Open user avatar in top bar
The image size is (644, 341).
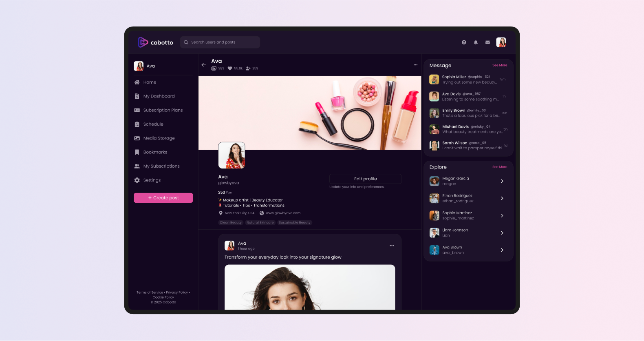501,42
